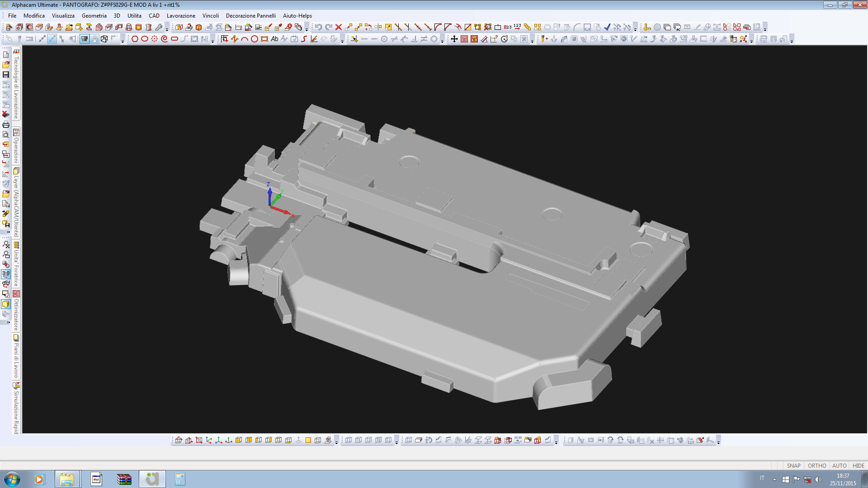
Task: Expand bottom view toolbar overflow arrow
Action: coord(336,442)
